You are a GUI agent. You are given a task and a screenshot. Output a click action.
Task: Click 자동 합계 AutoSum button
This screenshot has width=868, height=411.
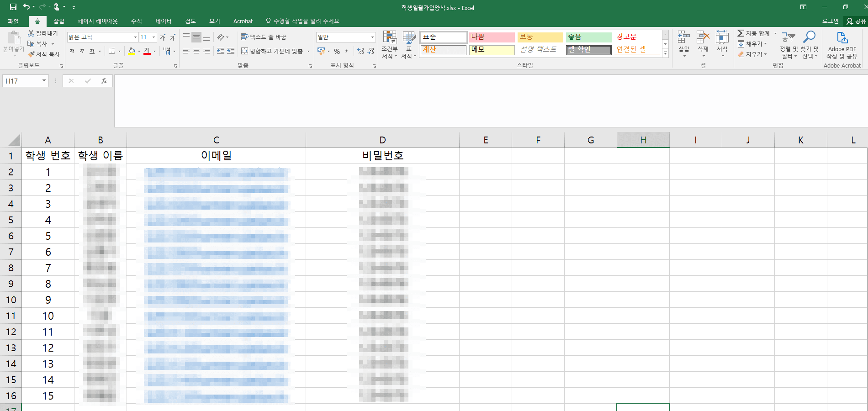[753, 33]
